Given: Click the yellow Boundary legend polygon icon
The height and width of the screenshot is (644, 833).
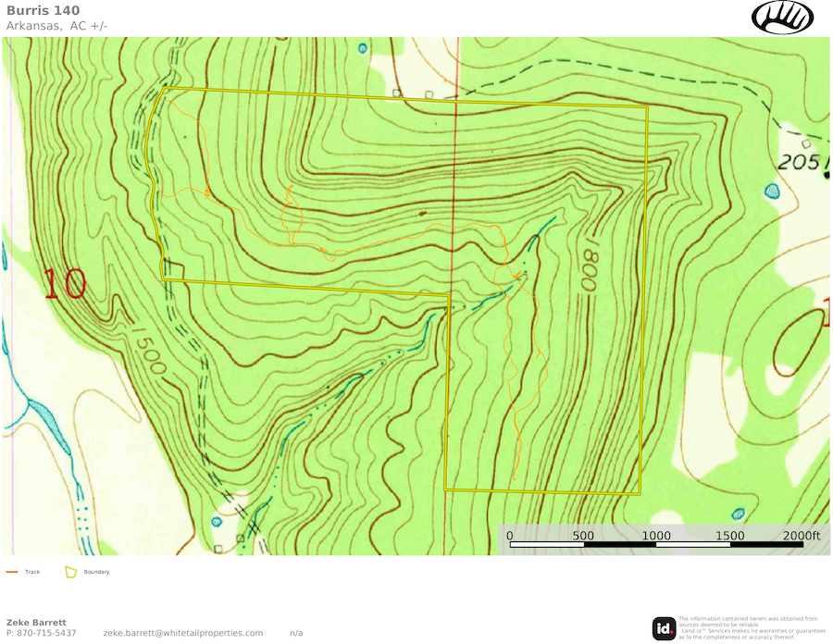Looking at the screenshot, I should (x=70, y=572).
